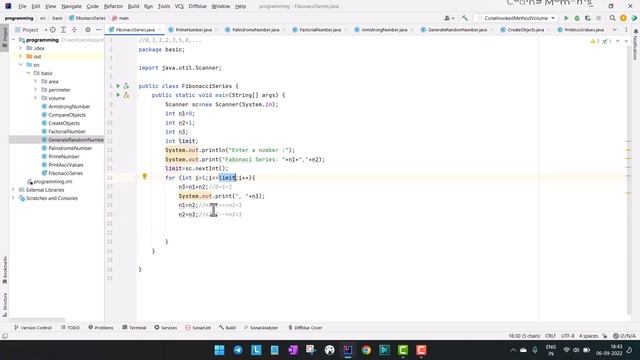
Task: Hide the Project panel with minus icon
Action: 98,30
